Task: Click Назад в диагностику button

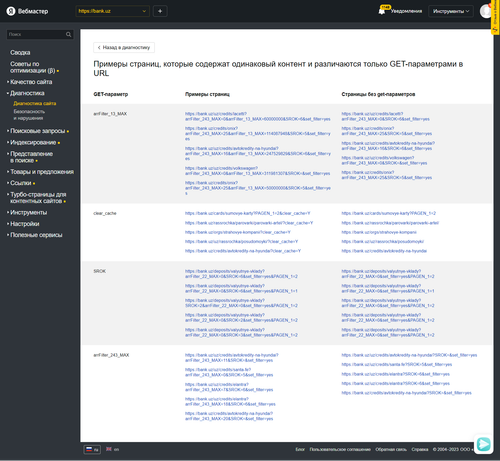Action: (x=124, y=47)
